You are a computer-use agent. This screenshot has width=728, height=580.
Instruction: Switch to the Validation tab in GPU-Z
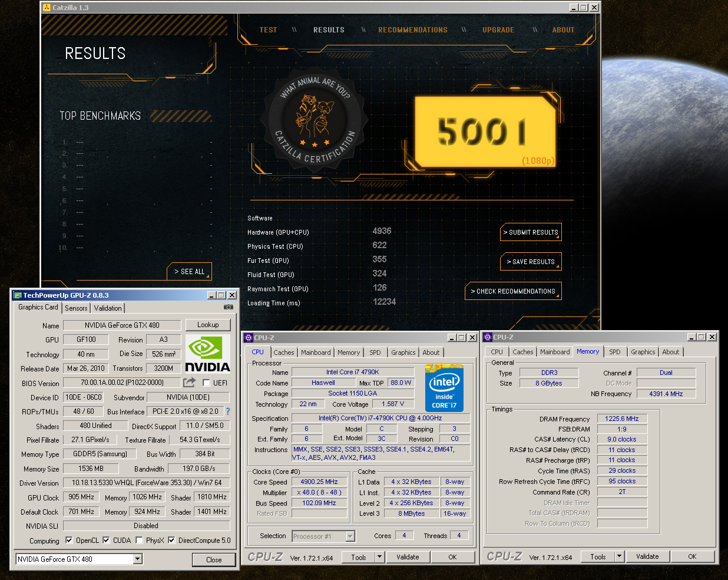tap(108, 308)
